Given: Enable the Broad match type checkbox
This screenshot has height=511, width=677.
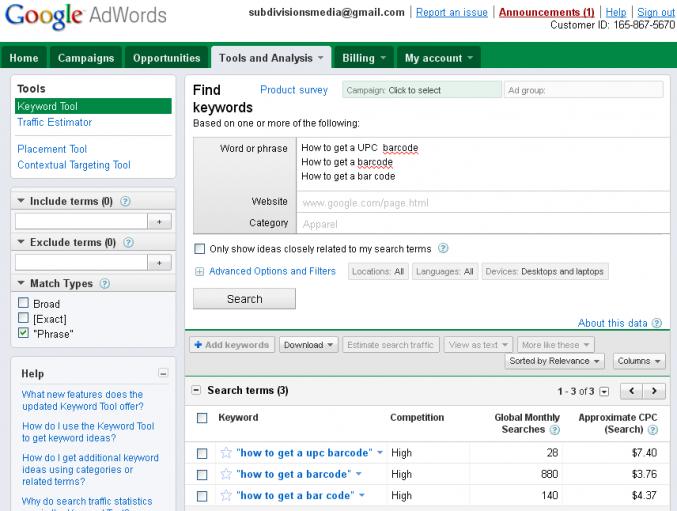Looking at the screenshot, I should pos(24,304).
